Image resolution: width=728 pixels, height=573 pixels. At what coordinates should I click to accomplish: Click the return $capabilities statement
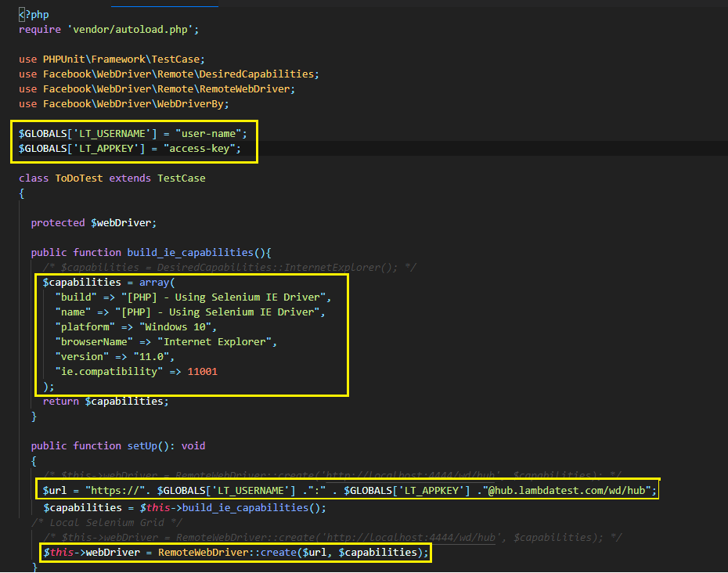pos(106,402)
